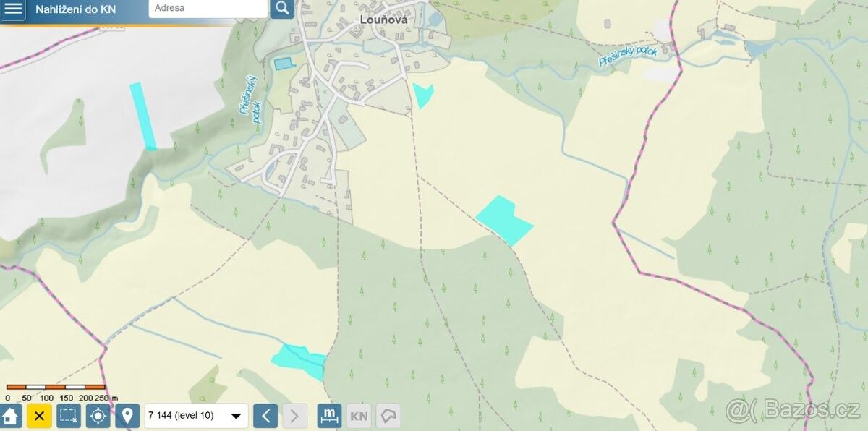Select the cyan parcel at bottom
This screenshot has width=868, height=431.
299,362
